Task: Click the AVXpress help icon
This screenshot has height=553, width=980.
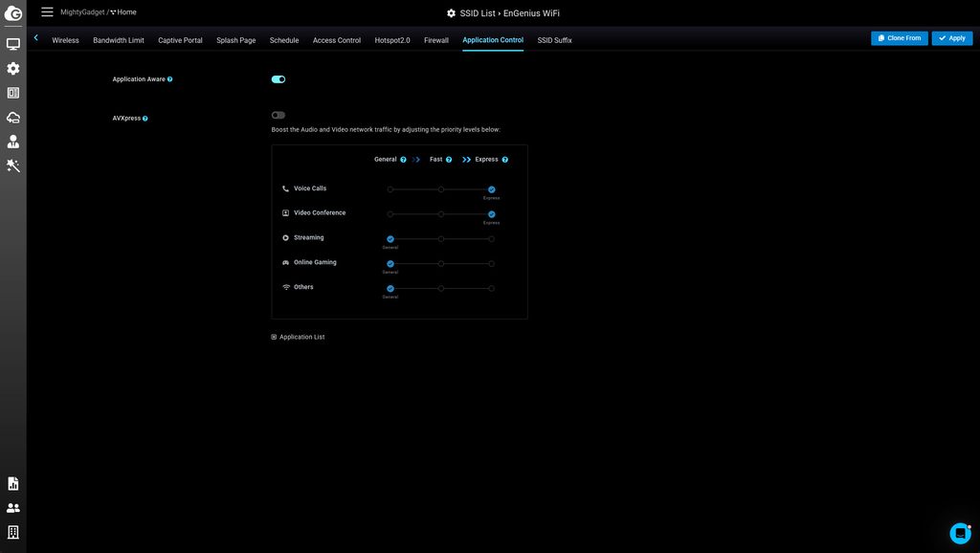Action: [x=145, y=119]
